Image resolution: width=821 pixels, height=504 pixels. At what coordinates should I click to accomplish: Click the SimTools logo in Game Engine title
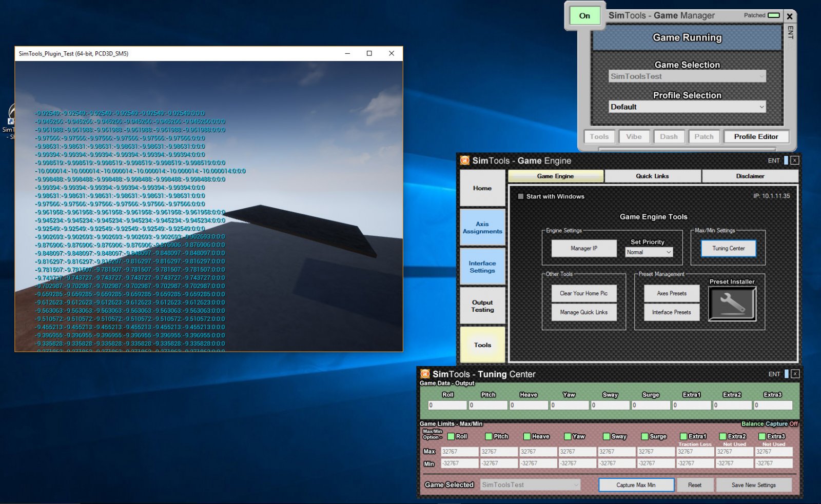coord(464,160)
